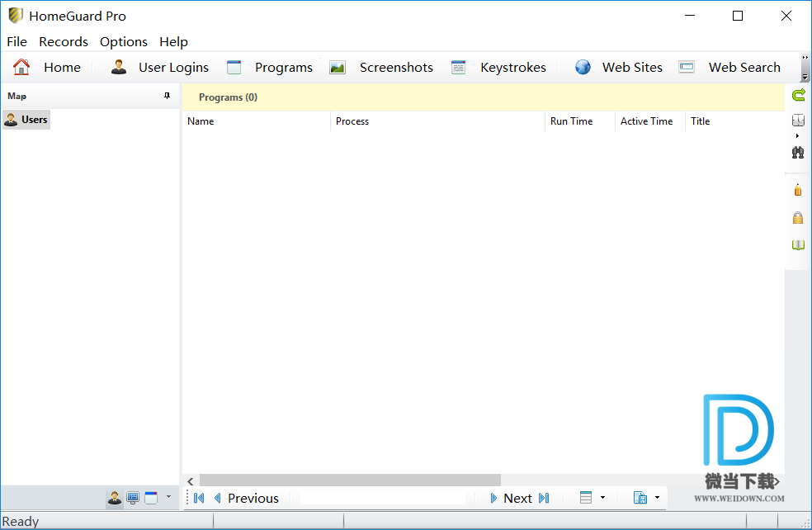Viewport: 812px width, 530px height.
Task: Click the 'Programs (0)' header text
Action: click(228, 97)
